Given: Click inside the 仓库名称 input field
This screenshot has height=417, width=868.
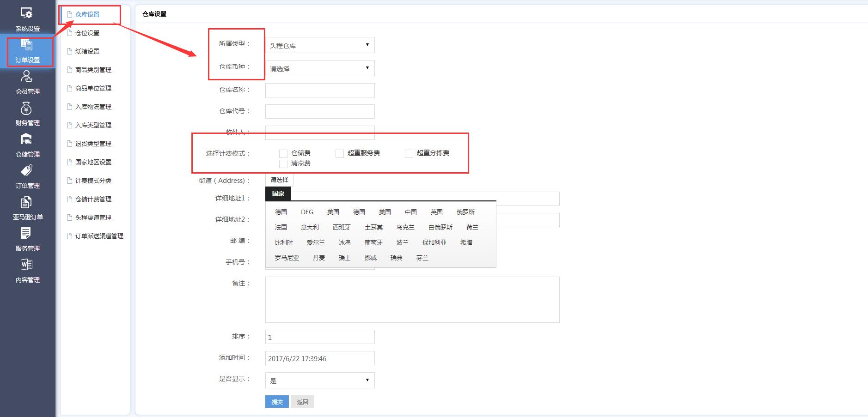Looking at the screenshot, I should (319, 90).
